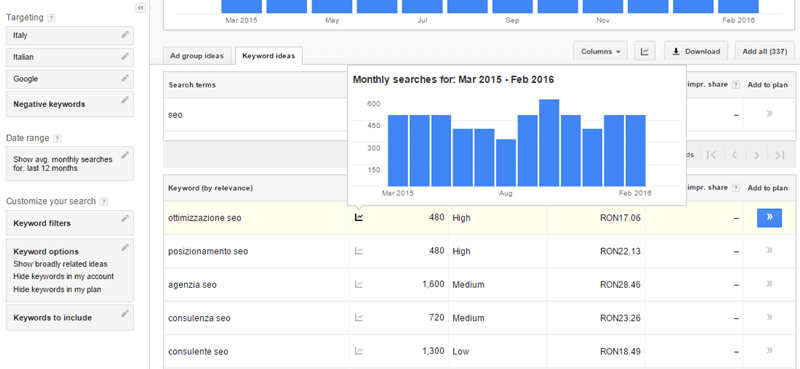Add consulente seo to plan

point(769,350)
